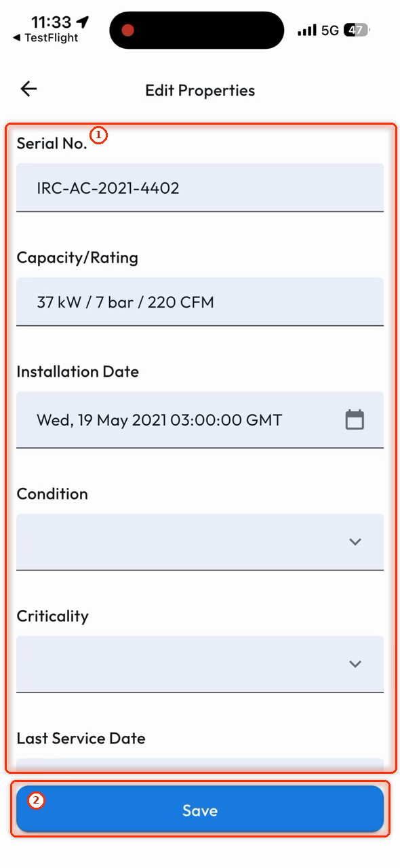Tap the 11:33 clock in status bar

[51, 22]
